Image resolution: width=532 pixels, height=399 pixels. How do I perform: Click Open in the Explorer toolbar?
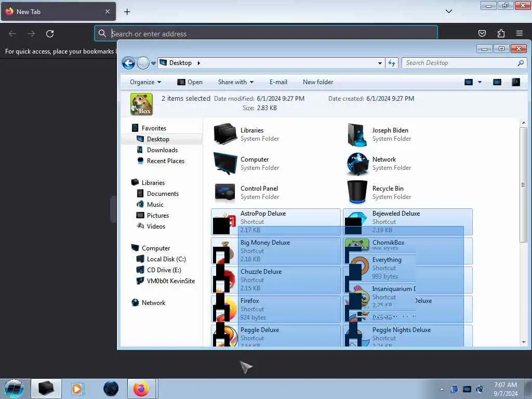click(190, 82)
